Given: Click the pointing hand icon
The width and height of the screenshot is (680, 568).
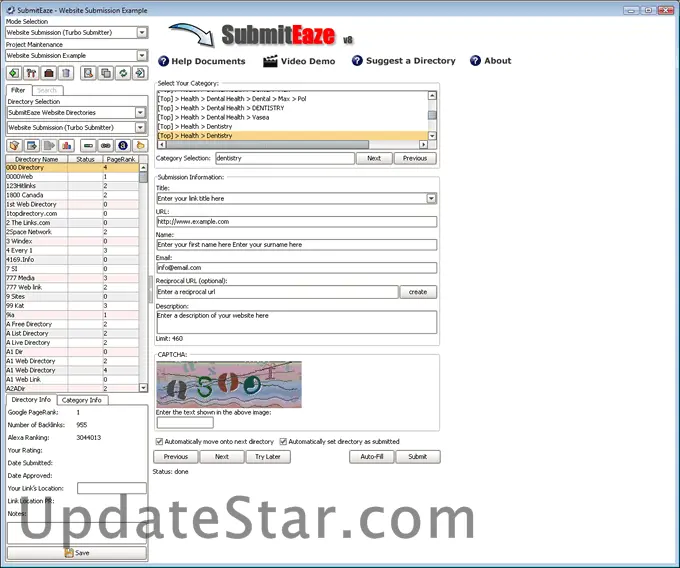Looking at the screenshot, I should pos(140,146).
